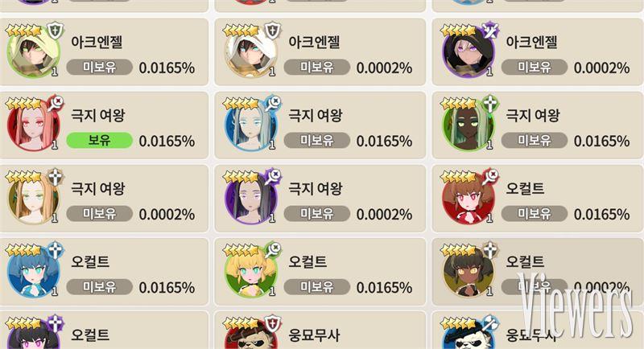Click crossed-swords class icon on purple 아크엔젤
The height and width of the screenshot is (349, 644).
(x=489, y=31)
